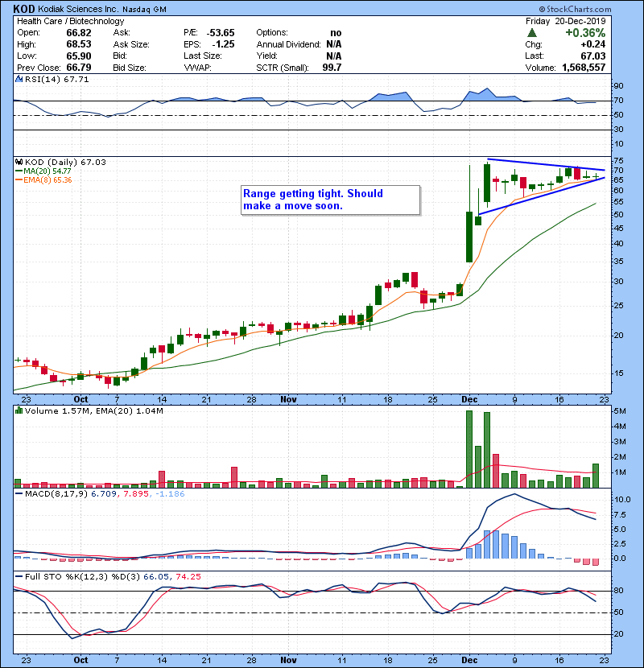Screen dimensions: 644x668
Task: Click the volume bars icon
Action: point(19,410)
